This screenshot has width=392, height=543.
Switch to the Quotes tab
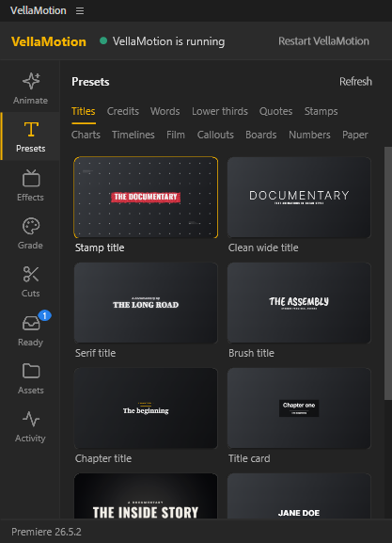point(276,111)
